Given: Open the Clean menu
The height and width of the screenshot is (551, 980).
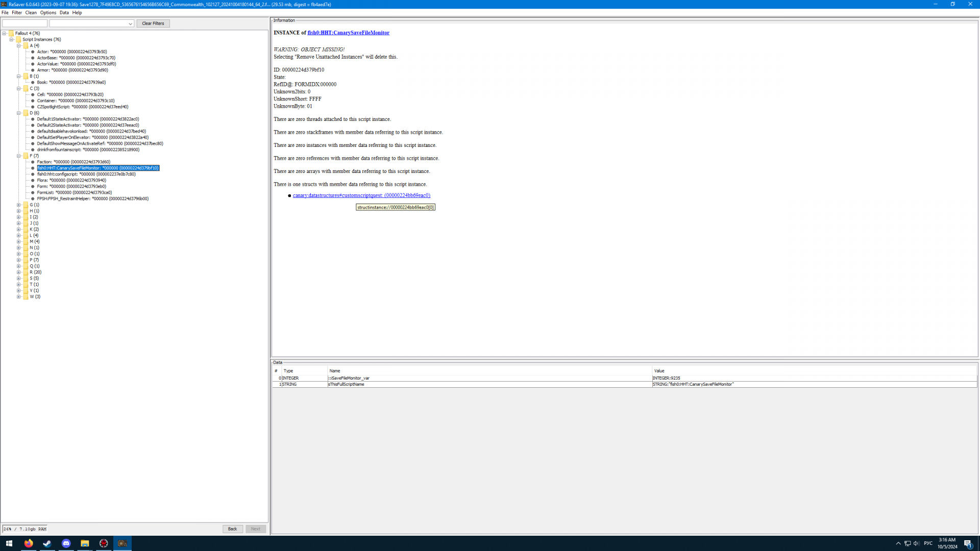Looking at the screenshot, I should point(31,13).
